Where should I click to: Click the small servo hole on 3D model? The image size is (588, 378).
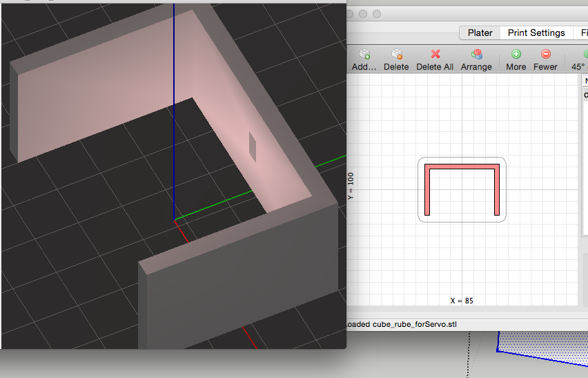point(253,147)
